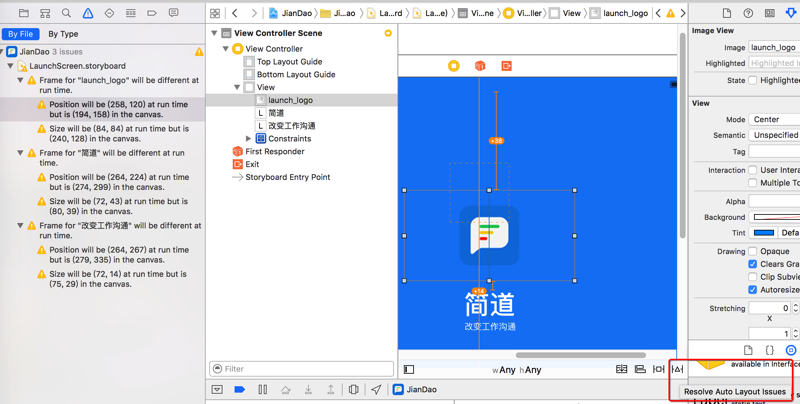Click the Exit orange dock icon
Image resolution: width=800 pixels, height=404 pixels.
click(506, 66)
